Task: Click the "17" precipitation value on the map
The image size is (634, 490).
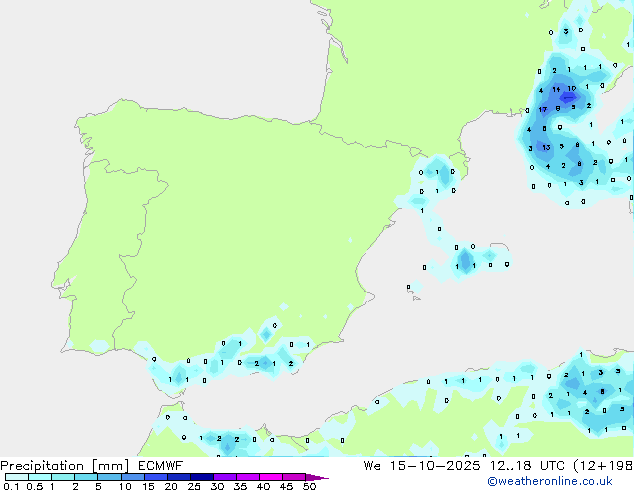Action: [543, 110]
